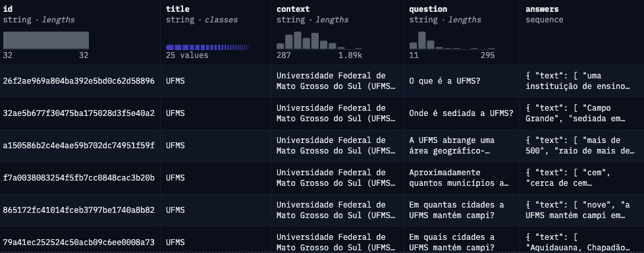644x253 pixels.
Task: Select id 865172fc41014fceb3797be1740a8b82
Action: pos(79,210)
